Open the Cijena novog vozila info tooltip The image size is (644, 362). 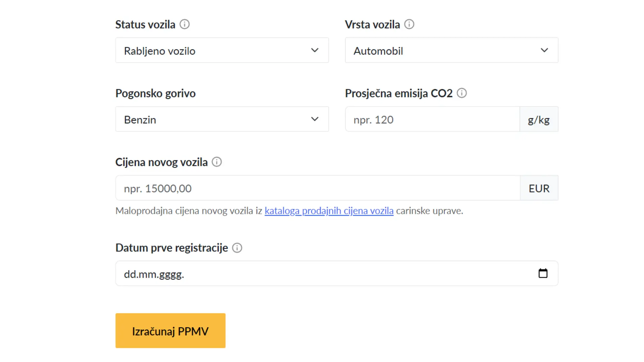point(217,162)
